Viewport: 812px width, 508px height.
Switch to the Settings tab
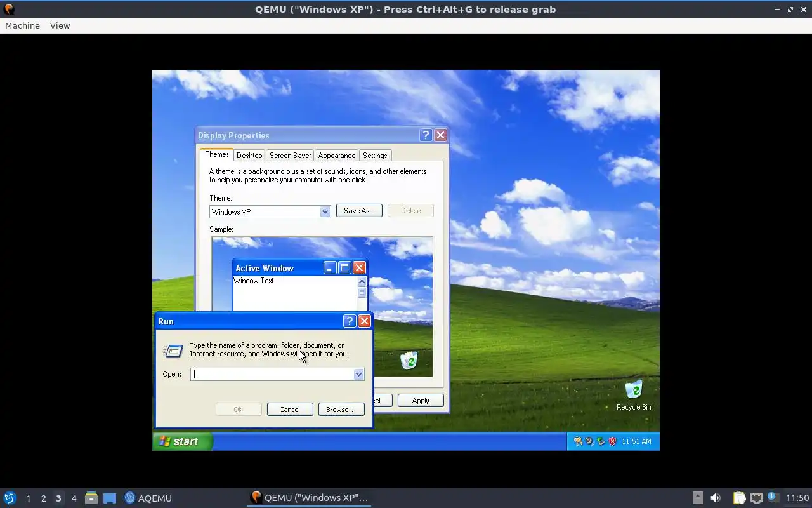coord(375,156)
